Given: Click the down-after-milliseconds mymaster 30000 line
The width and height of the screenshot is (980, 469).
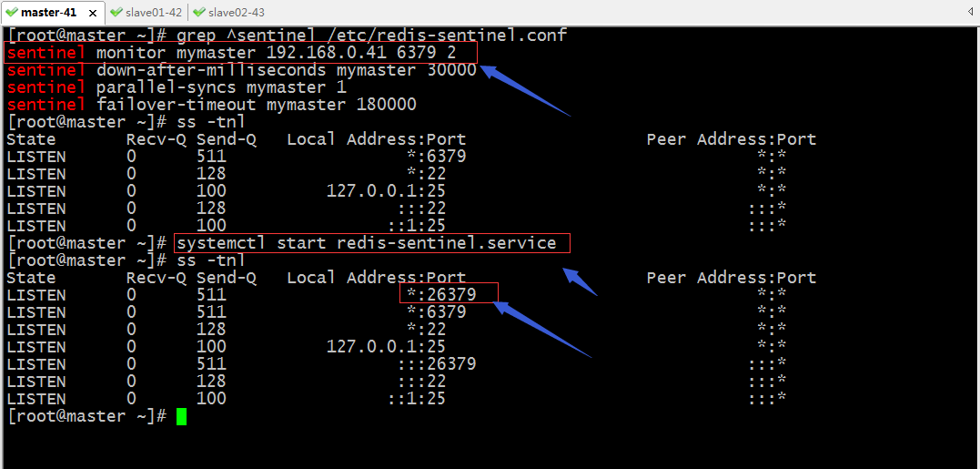Looking at the screenshot, I should [x=242, y=70].
